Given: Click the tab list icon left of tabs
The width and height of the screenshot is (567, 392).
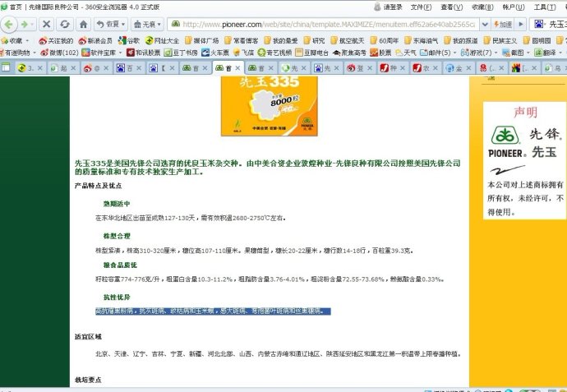Looking at the screenshot, I should 6,67.
